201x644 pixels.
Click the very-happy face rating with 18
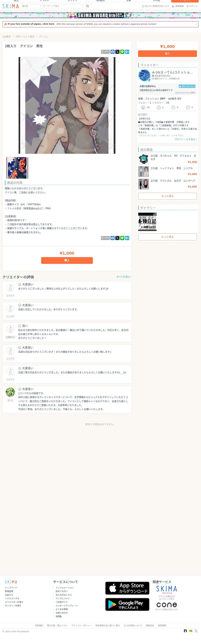(x=143, y=107)
